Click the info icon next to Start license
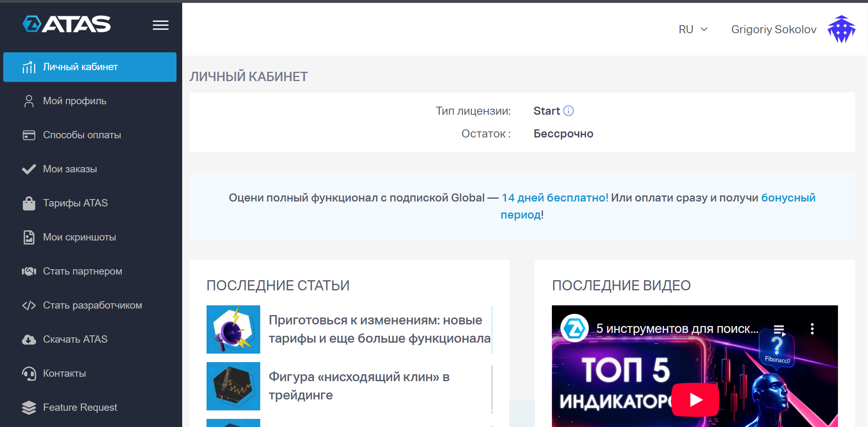868x427 pixels. (x=569, y=111)
